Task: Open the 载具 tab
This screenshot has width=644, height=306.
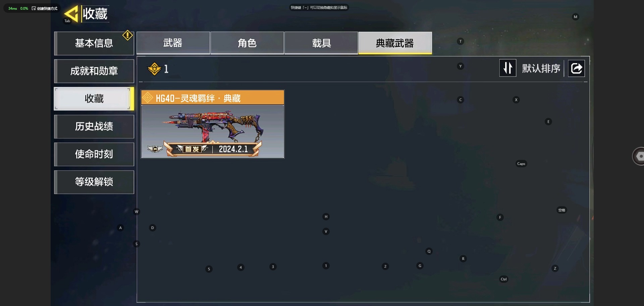Action: [x=321, y=43]
